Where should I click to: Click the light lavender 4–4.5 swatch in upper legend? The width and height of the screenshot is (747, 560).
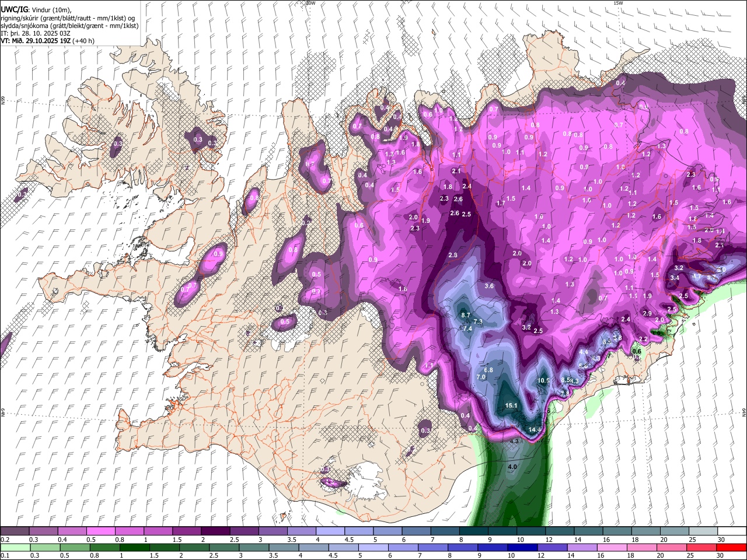(330, 531)
